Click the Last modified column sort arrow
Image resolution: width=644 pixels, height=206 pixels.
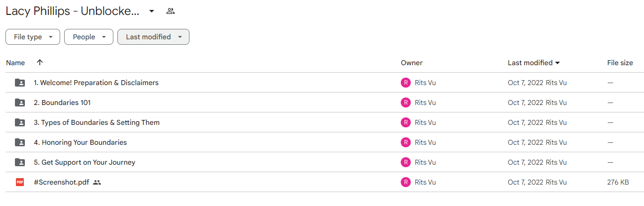(x=557, y=63)
